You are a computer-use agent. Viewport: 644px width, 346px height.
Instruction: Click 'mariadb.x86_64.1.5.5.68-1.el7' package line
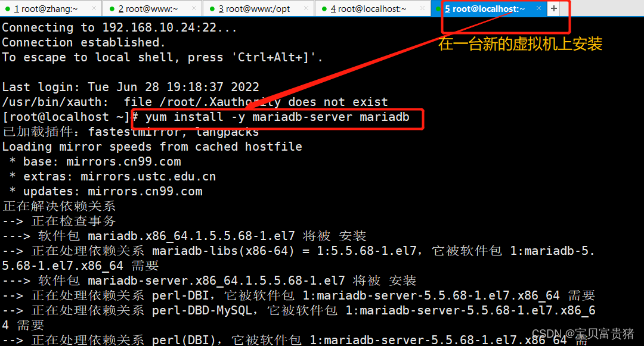pos(184,236)
